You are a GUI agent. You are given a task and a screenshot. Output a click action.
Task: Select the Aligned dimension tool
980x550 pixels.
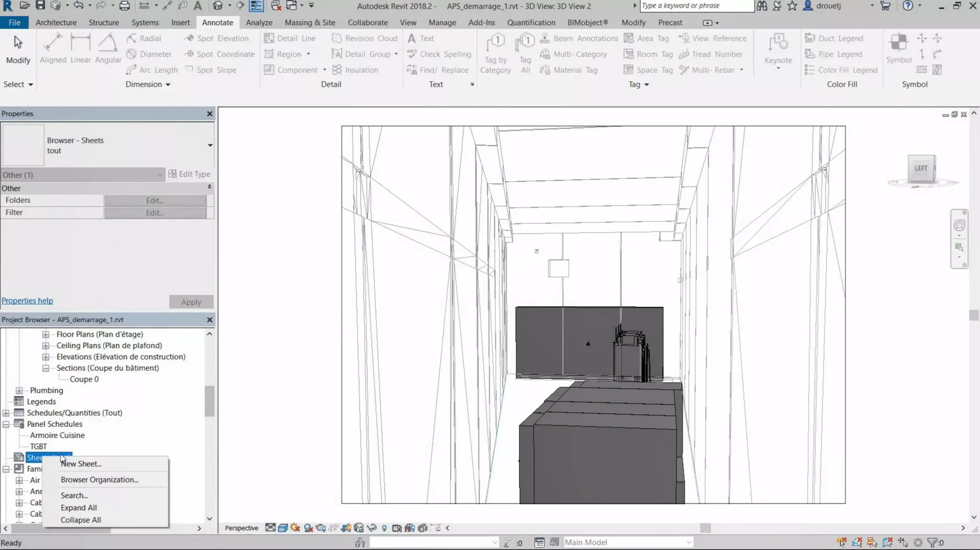53,49
